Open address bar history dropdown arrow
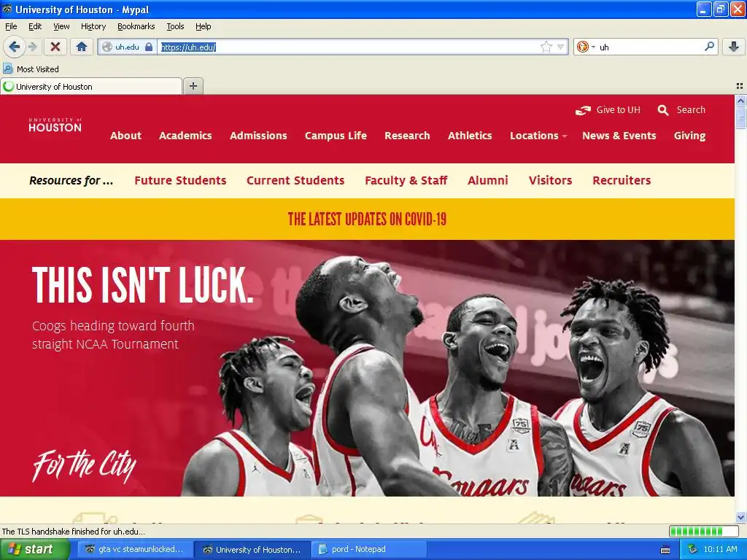This screenshot has width=747, height=560. pyautogui.click(x=560, y=47)
